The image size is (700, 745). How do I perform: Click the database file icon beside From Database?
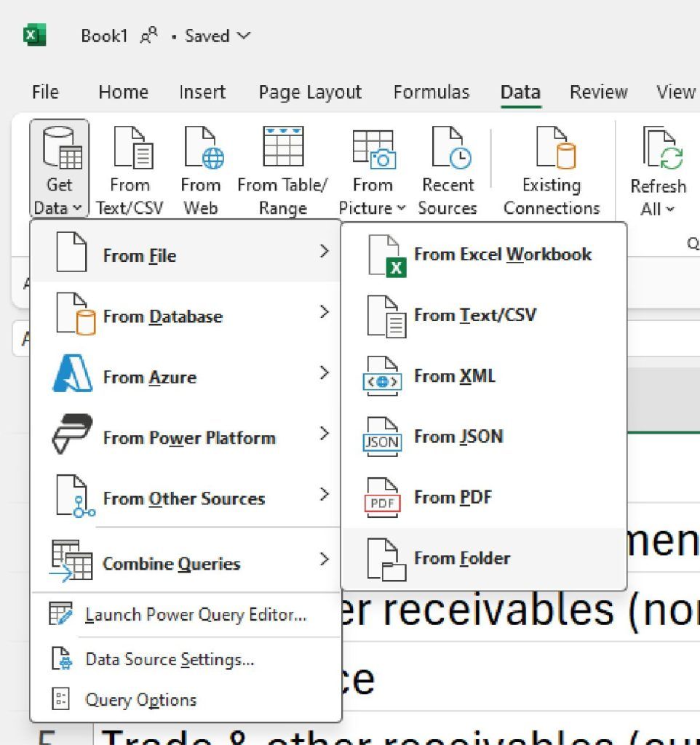75,314
